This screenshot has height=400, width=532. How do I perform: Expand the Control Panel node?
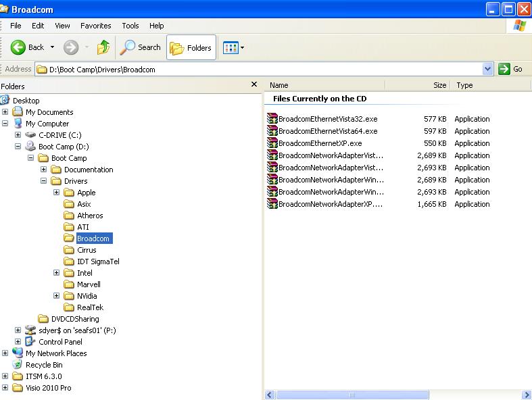(x=18, y=342)
